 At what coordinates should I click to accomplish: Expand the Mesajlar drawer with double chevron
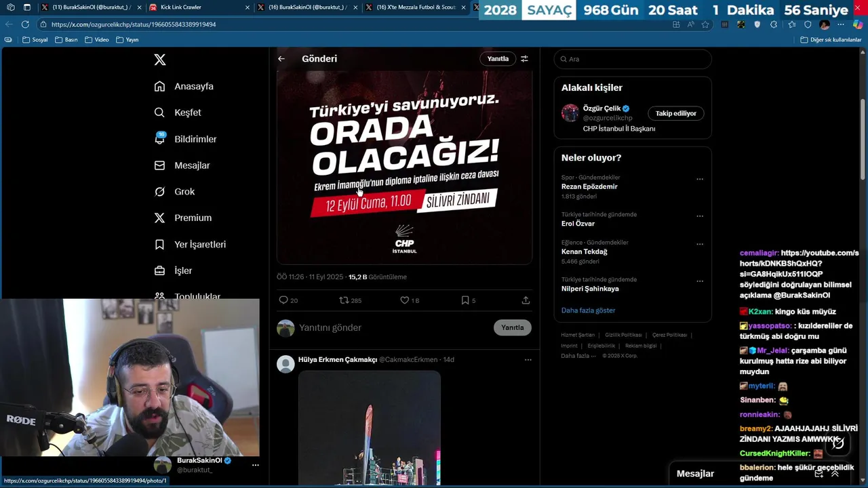click(x=835, y=474)
